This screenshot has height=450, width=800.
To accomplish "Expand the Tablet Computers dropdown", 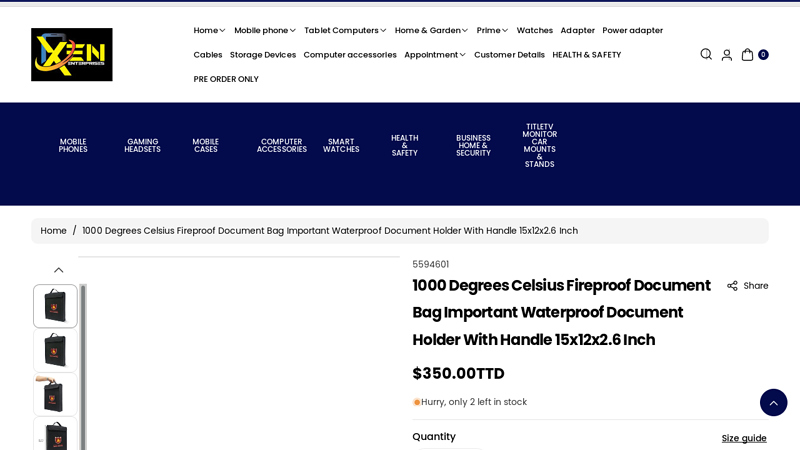I will pos(345,30).
